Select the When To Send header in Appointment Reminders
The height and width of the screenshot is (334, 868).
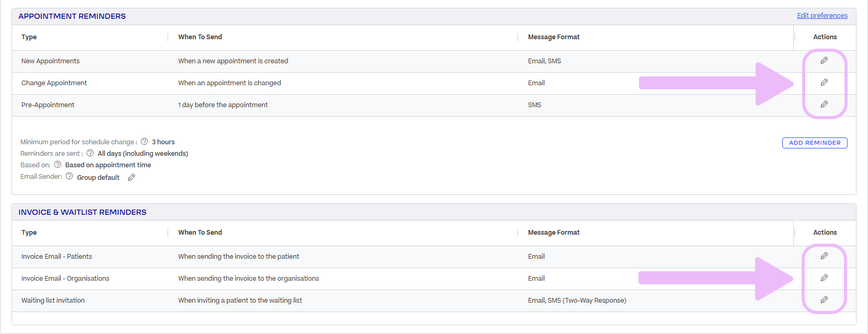[200, 37]
